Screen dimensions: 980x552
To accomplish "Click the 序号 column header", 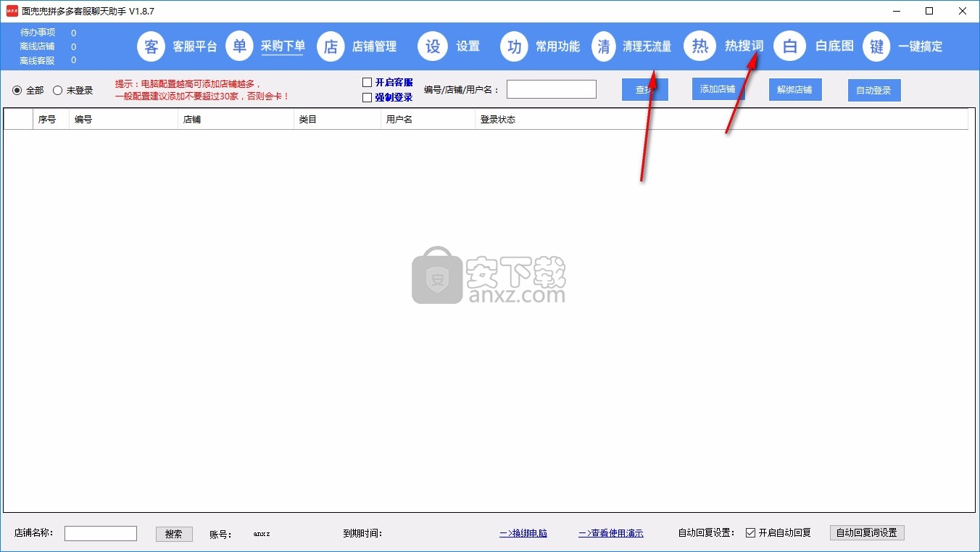I will [x=51, y=119].
